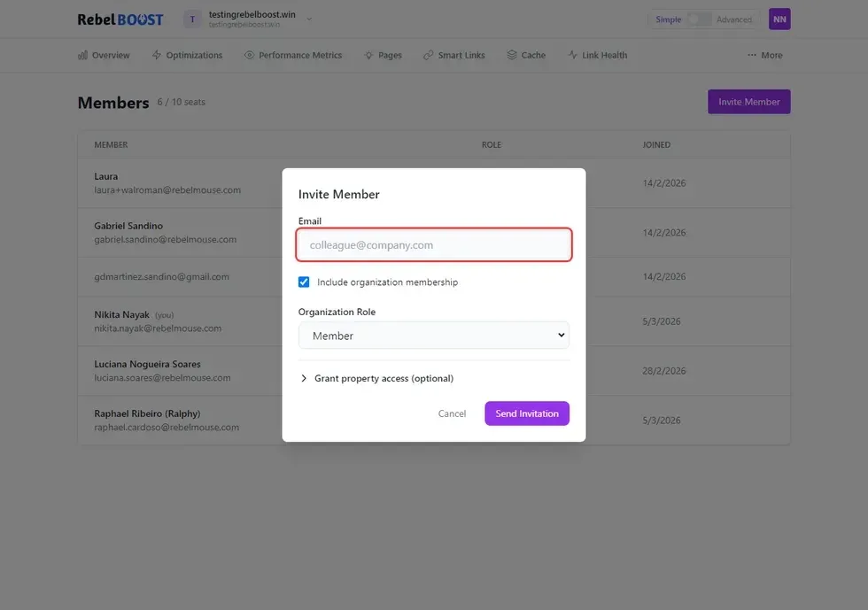Click the Performance Metrics gauge icon
868x610 pixels.
[250, 55]
